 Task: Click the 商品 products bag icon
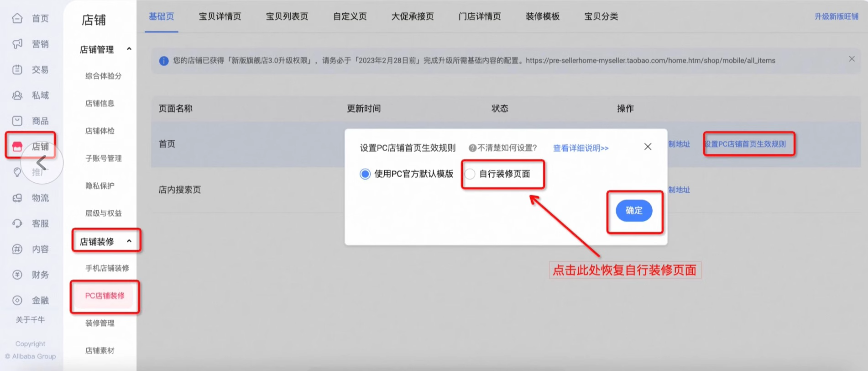click(x=17, y=121)
